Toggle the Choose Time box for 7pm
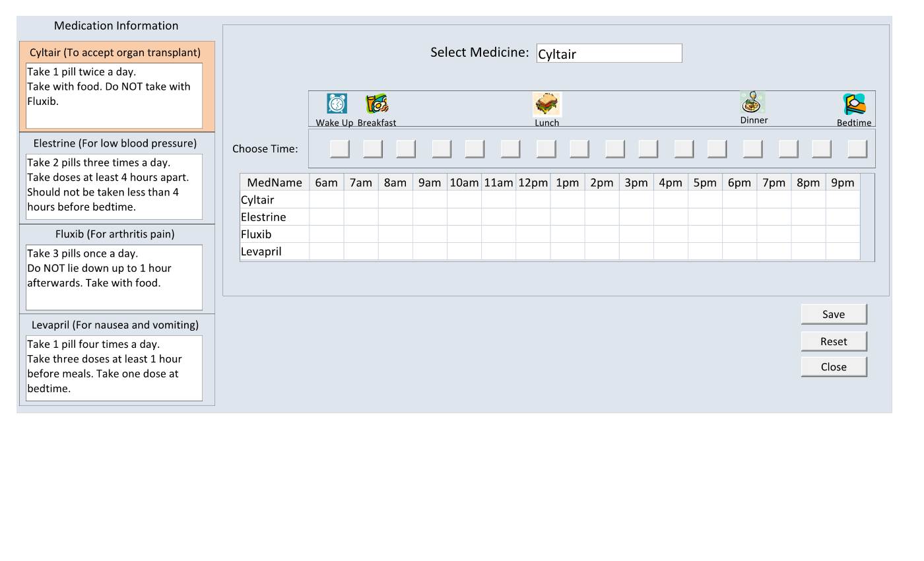Screen dimensions: 924x561 (x=788, y=148)
